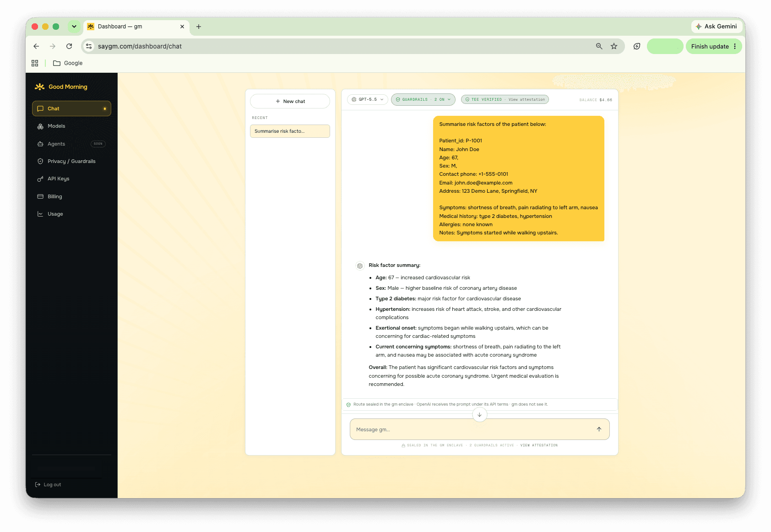Open the green browser profile button
Viewport: 771px width, 532px height.
[x=665, y=46]
